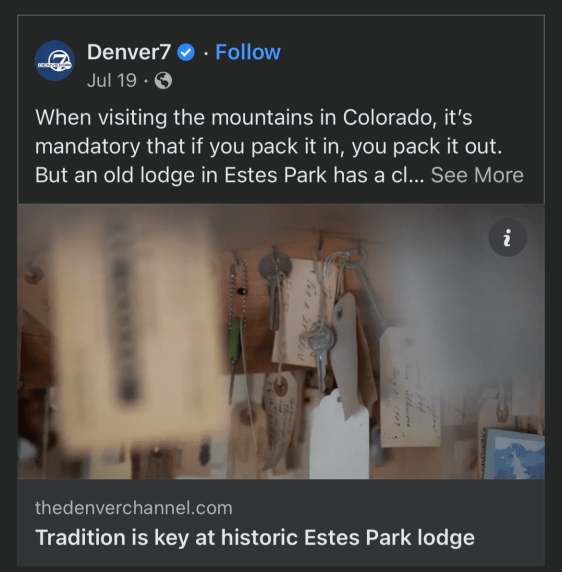This screenshot has width=562, height=572.
Task: Open headline 'Tradition is key at historic Estes Park lodge'
Action: click(255, 538)
